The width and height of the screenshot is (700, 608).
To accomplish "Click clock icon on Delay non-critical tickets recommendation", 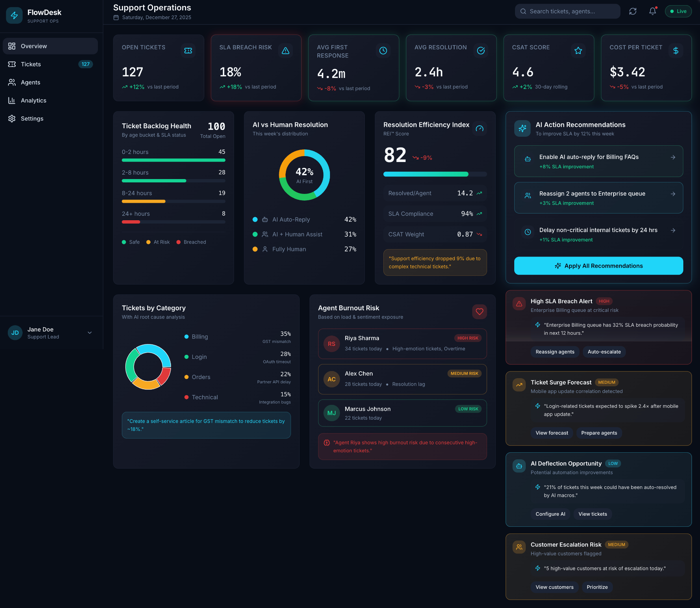I will coord(528,232).
